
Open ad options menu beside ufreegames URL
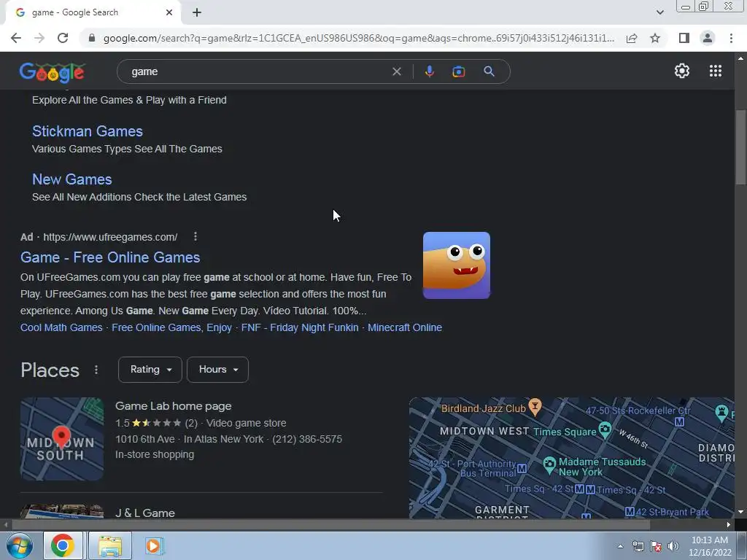pyautogui.click(x=196, y=236)
